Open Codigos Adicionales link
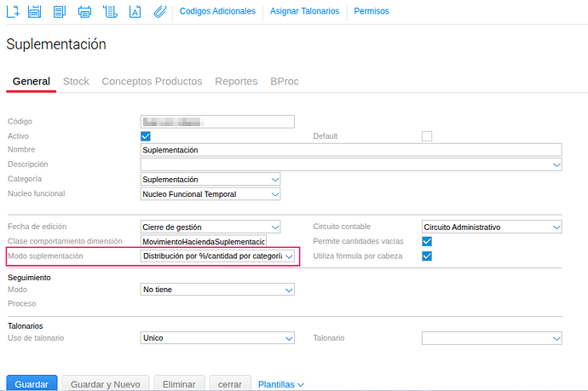This screenshot has height=391, width=588. pos(217,11)
